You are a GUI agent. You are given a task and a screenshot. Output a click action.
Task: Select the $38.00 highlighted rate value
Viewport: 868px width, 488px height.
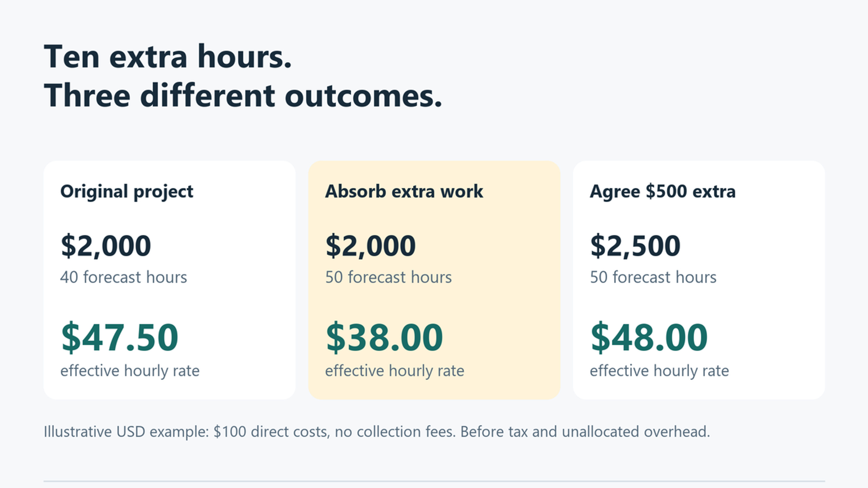click(384, 337)
